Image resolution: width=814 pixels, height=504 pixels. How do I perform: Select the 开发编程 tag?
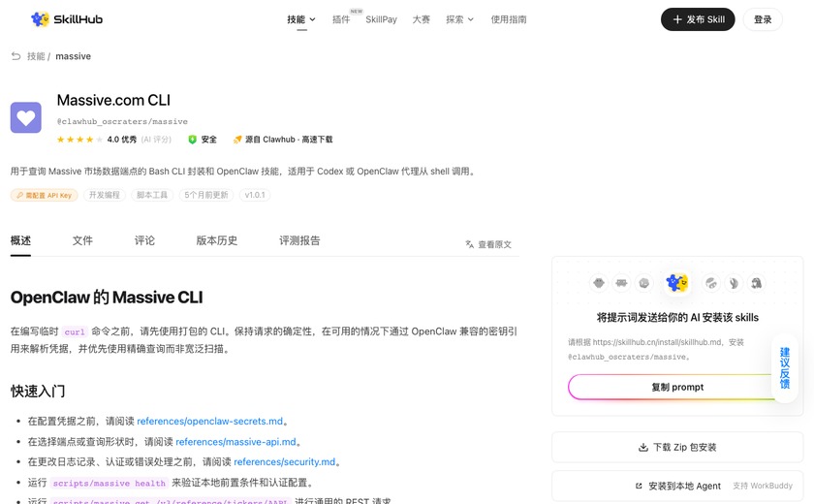[105, 195]
